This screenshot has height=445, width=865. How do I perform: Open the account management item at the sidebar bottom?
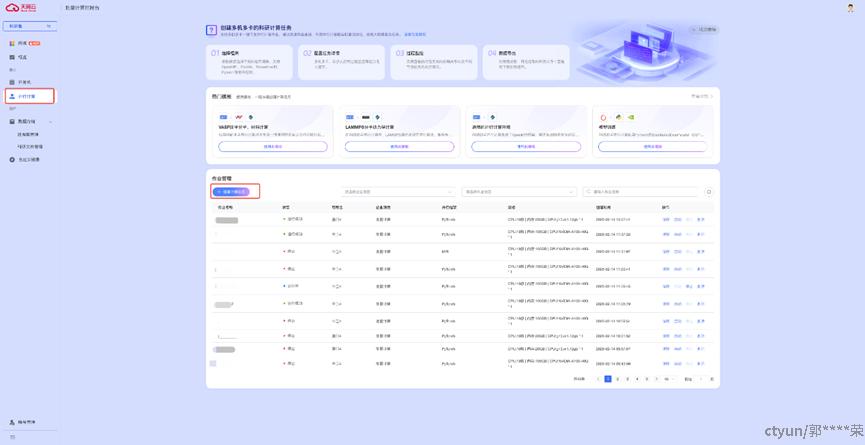coord(23,422)
